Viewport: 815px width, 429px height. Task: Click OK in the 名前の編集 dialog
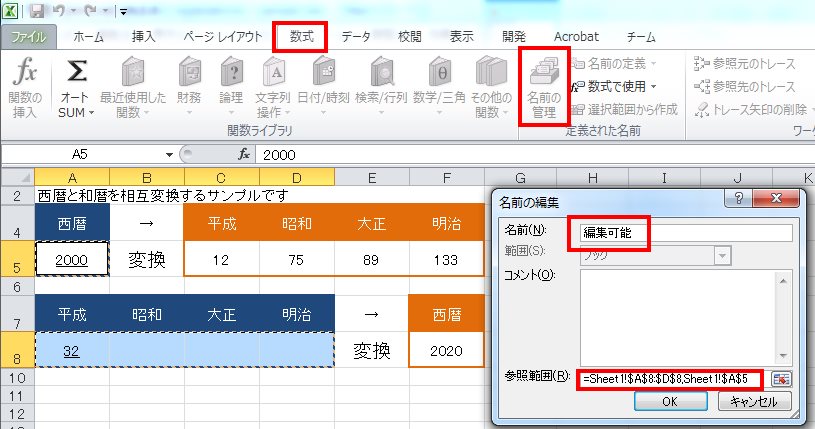point(670,402)
